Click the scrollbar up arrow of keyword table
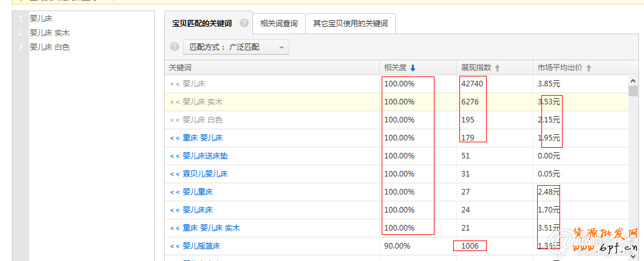 [633, 81]
